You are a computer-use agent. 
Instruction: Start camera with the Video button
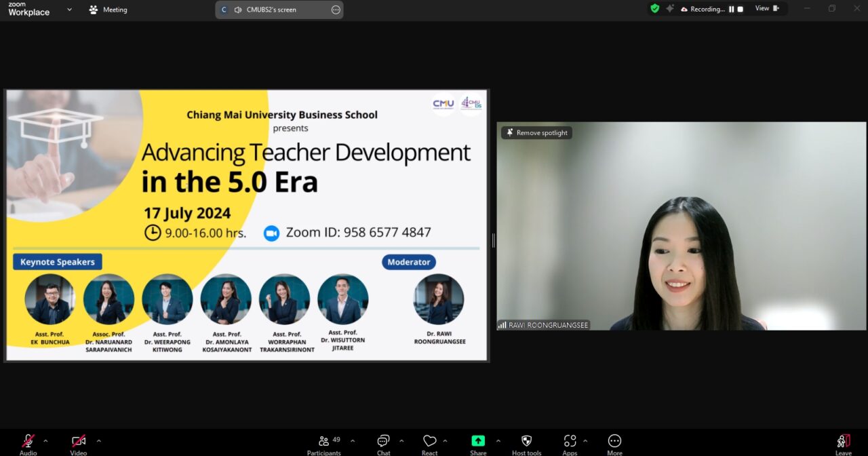tap(78, 442)
